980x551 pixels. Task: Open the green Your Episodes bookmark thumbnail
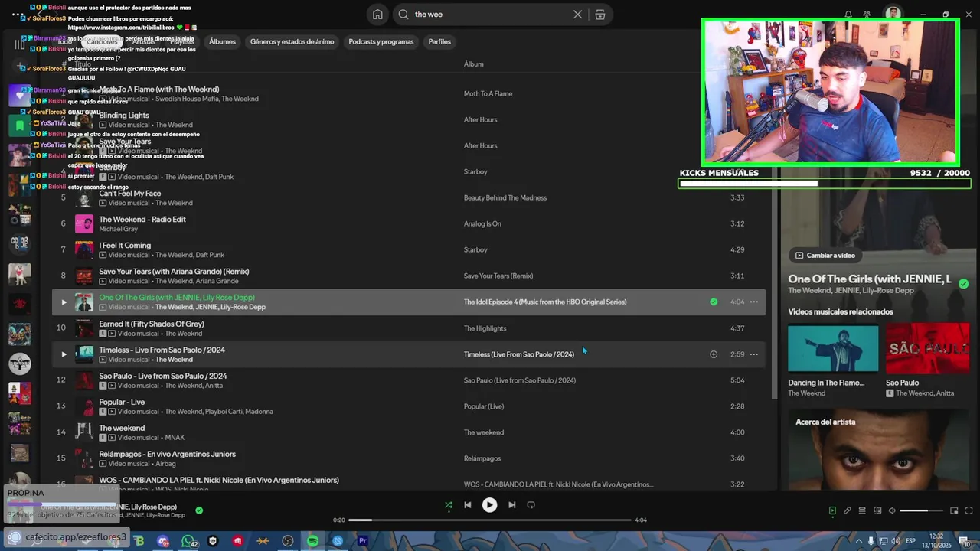click(x=20, y=125)
